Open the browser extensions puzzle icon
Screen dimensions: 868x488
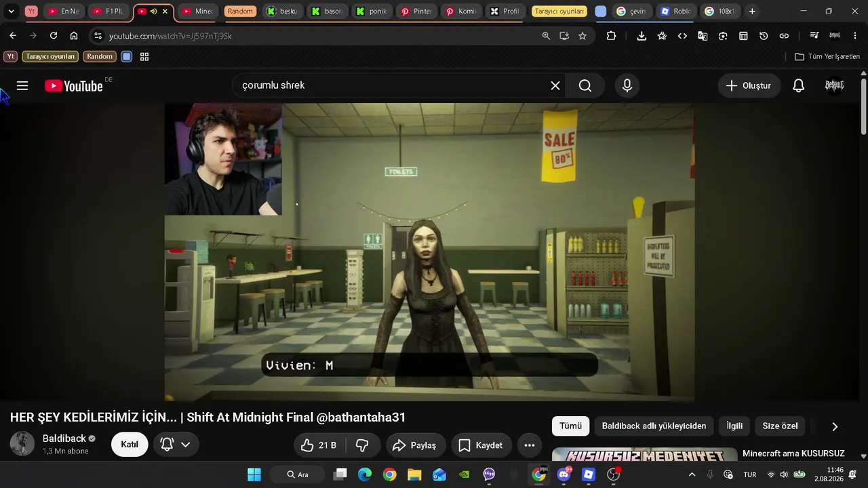[x=611, y=36]
